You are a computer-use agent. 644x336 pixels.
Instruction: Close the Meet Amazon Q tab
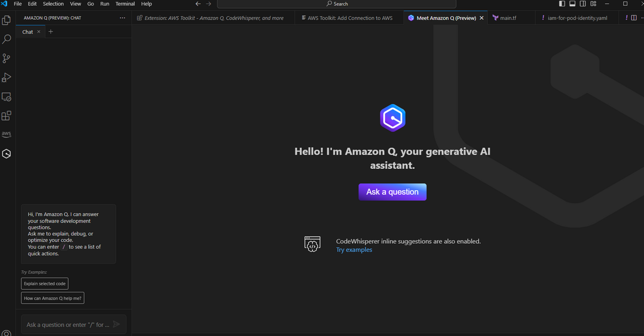(x=481, y=18)
